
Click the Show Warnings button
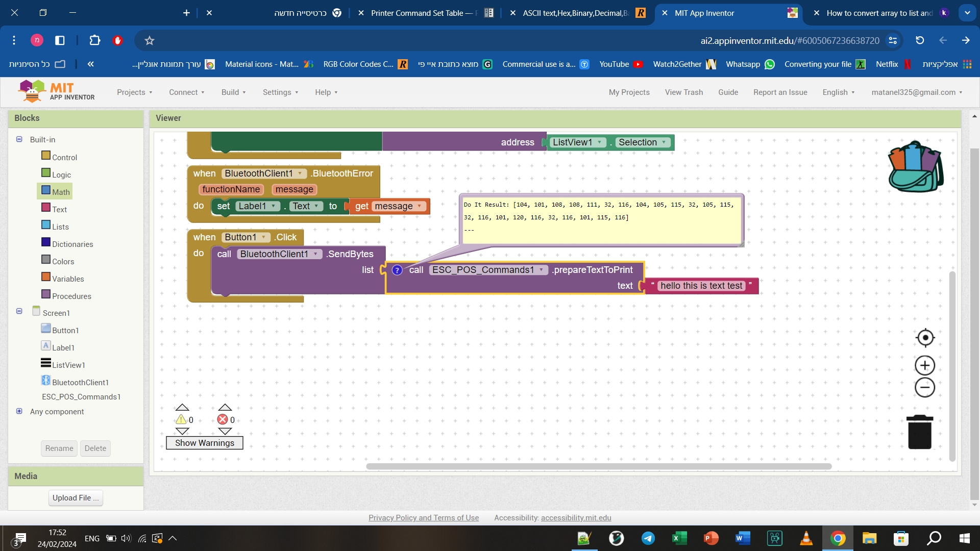tap(204, 443)
